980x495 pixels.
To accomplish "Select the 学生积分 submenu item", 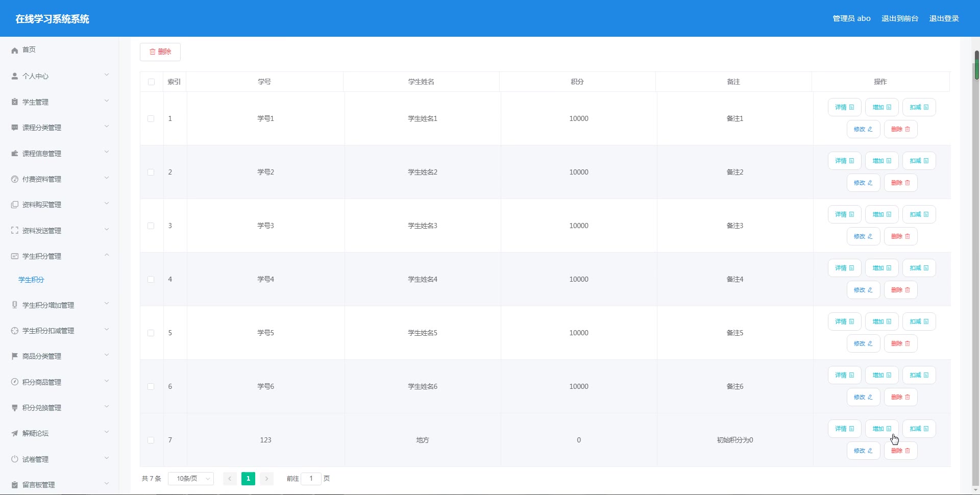I will 31,280.
